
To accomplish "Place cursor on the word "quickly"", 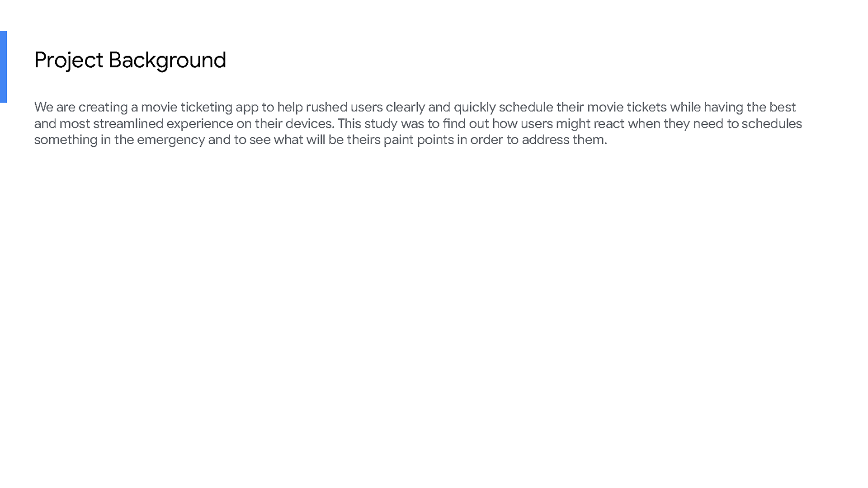I will tap(475, 107).
